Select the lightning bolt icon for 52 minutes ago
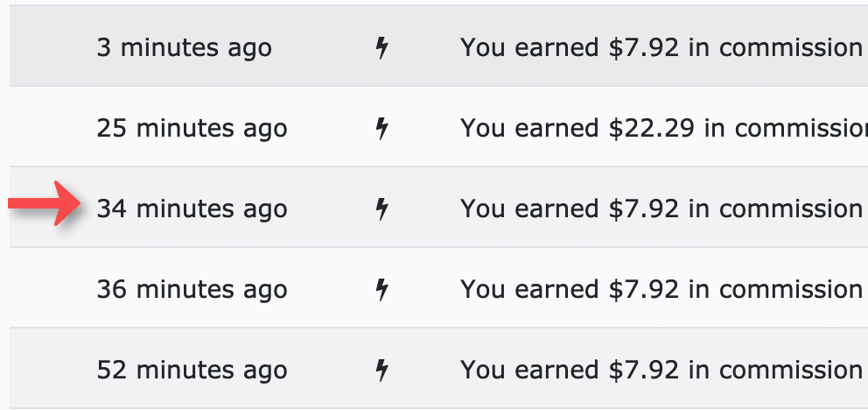This screenshot has width=868, height=410. (381, 370)
